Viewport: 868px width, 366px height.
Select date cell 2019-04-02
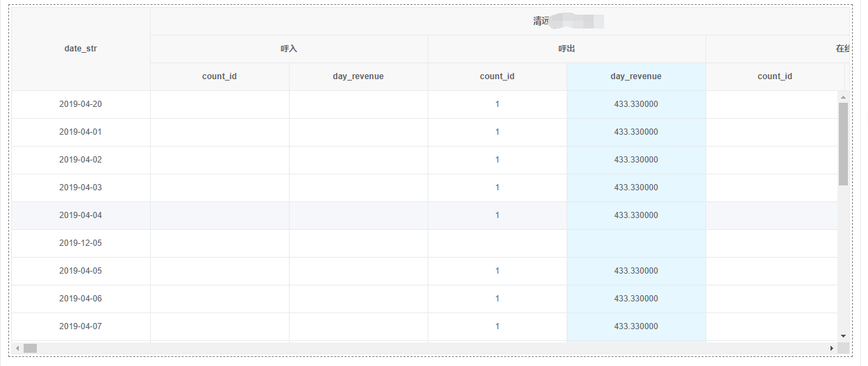point(81,160)
